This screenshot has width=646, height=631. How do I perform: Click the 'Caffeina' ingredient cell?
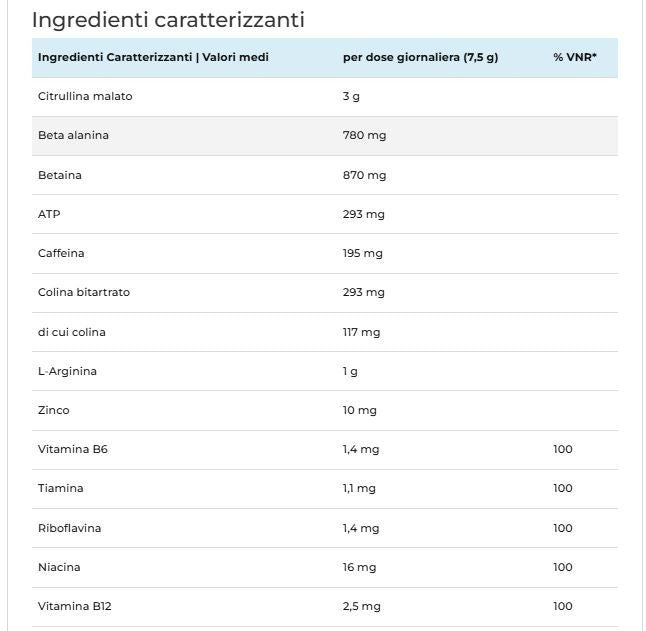[61, 253]
